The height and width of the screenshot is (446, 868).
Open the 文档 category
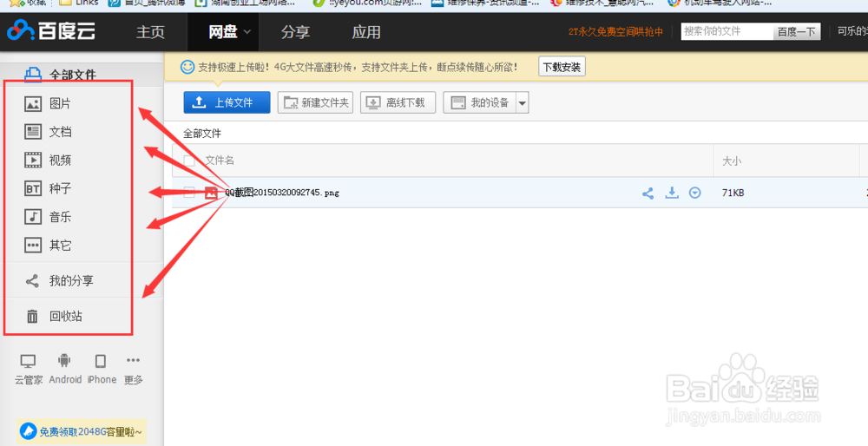tap(61, 132)
